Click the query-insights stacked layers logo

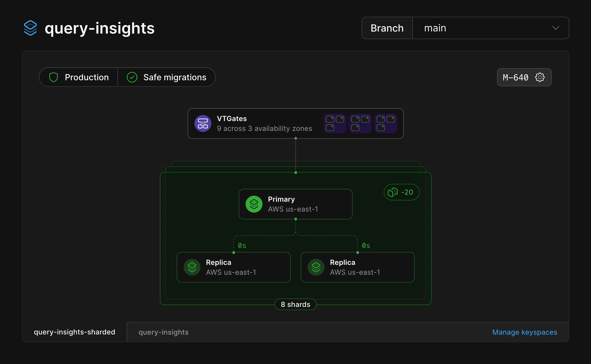click(30, 28)
